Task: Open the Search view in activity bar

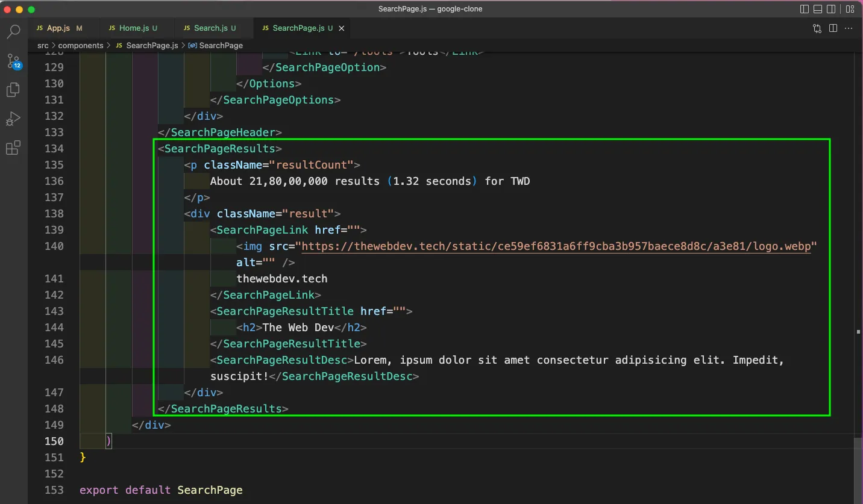Action: coord(13,31)
